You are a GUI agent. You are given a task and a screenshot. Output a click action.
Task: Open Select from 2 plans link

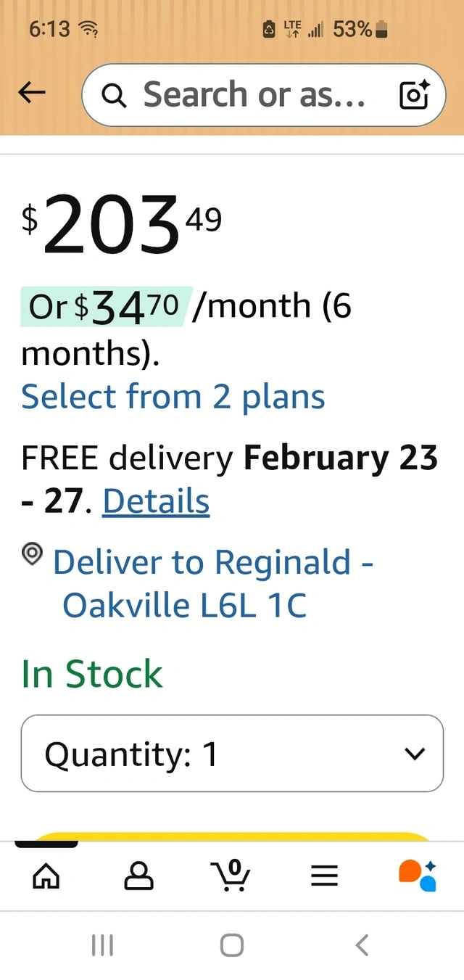[x=173, y=396]
